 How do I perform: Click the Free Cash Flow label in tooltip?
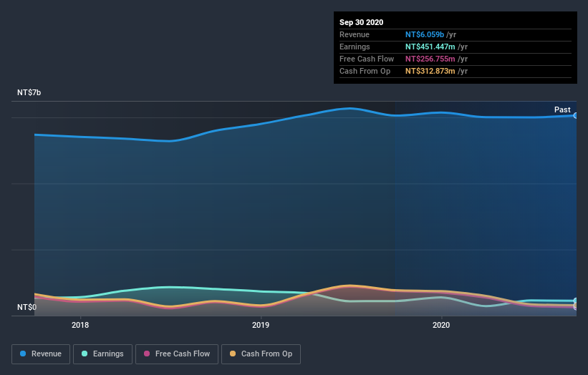pyautogui.click(x=367, y=59)
